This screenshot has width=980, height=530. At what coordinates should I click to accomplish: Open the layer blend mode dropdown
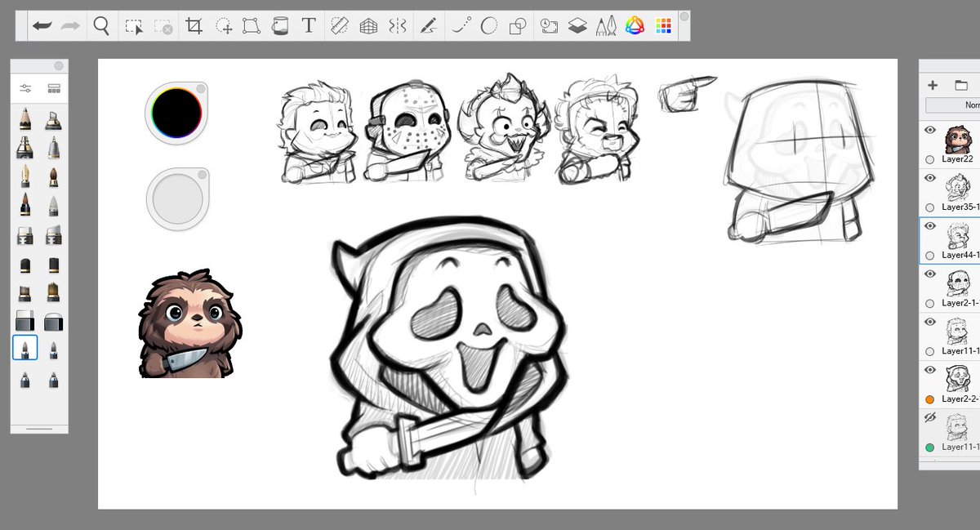953,105
